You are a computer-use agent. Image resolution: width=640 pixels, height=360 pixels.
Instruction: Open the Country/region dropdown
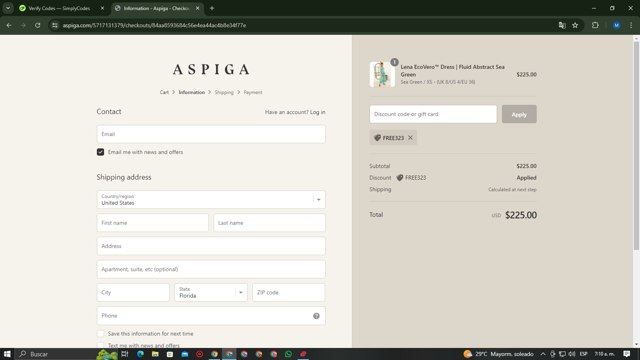211,200
